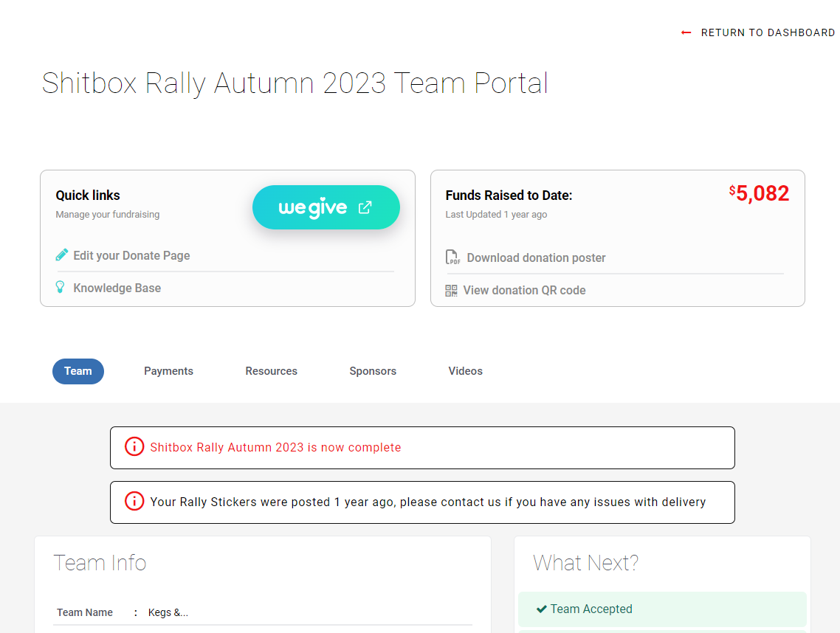Click the lightbulb icon beside Knowledge Base

[60, 287]
